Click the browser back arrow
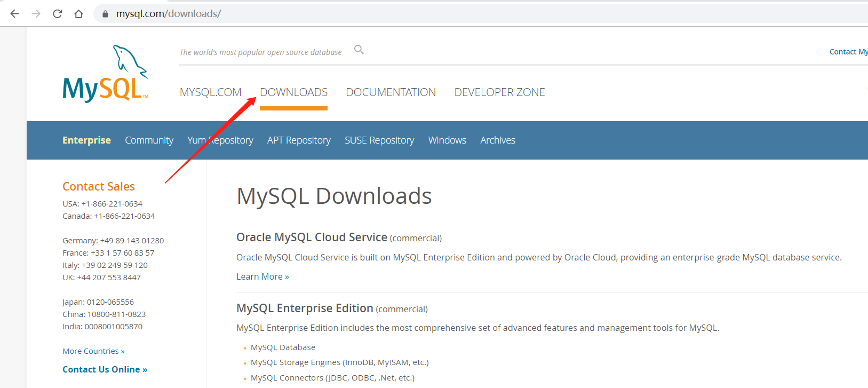Viewport: 868px width, 388px height. 15,14
